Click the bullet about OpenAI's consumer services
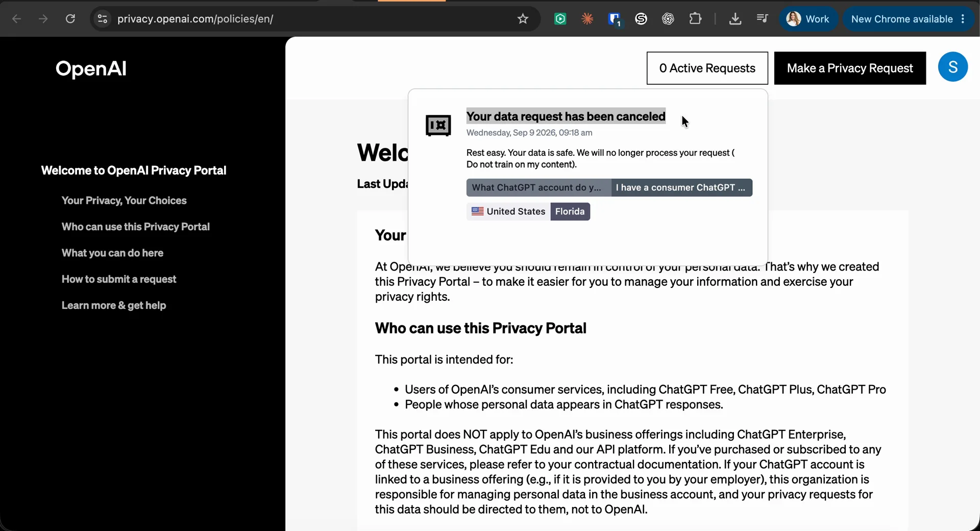980x531 pixels. 645,390
